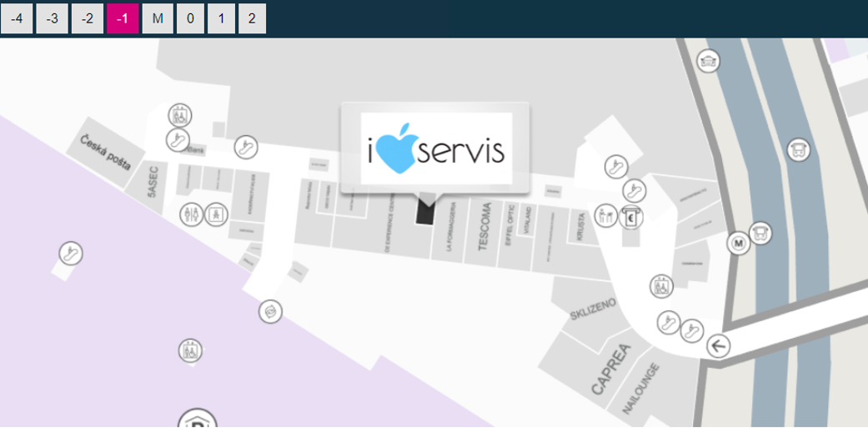
Task: Click the escalator icon just below the right elevator
Action: click(669, 322)
